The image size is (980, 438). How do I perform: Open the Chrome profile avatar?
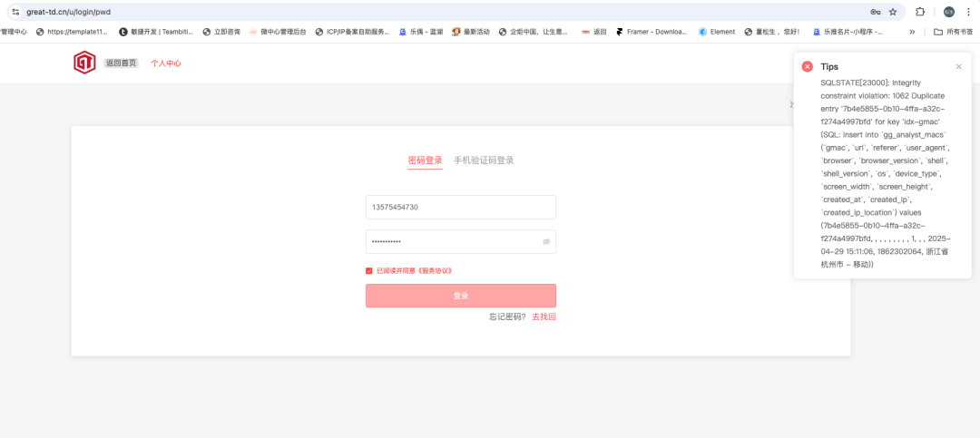[x=949, y=11]
